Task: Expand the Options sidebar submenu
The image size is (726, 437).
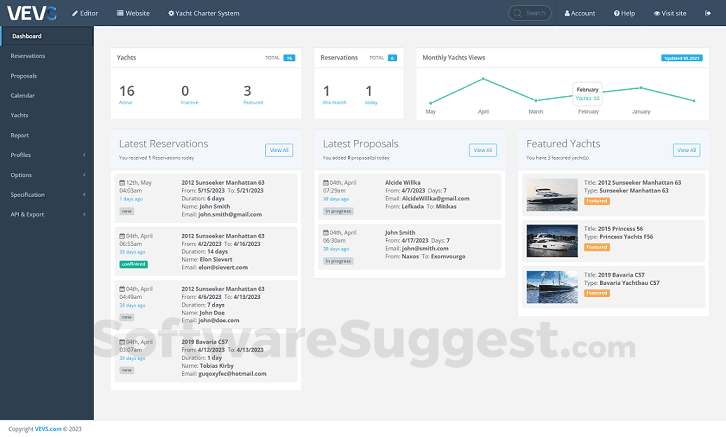Action: (x=47, y=175)
